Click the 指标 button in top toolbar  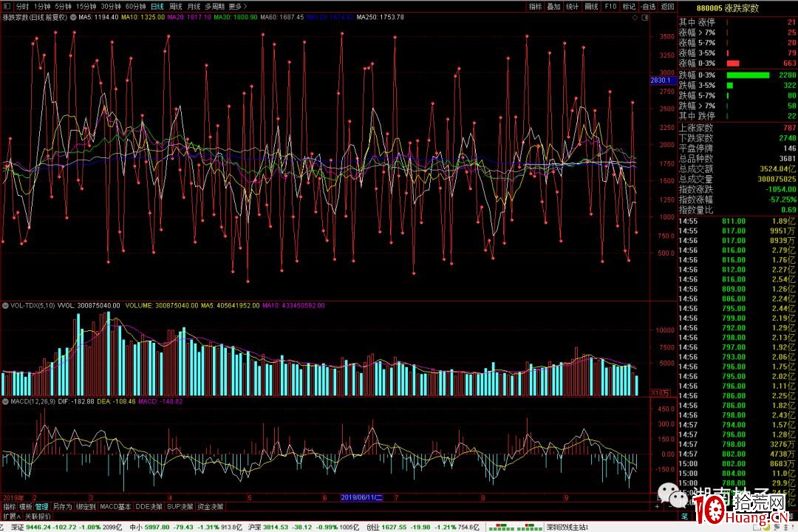tap(535, 6)
